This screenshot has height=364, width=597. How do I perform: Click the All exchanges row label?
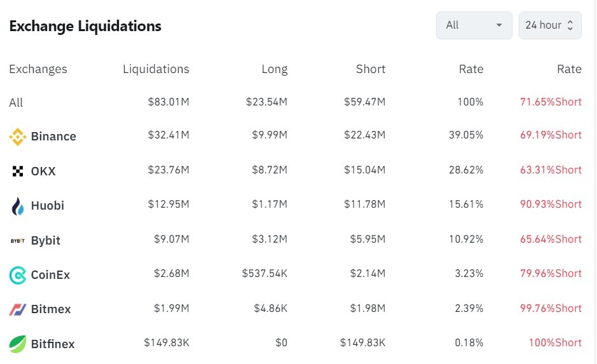pyautogui.click(x=16, y=103)
